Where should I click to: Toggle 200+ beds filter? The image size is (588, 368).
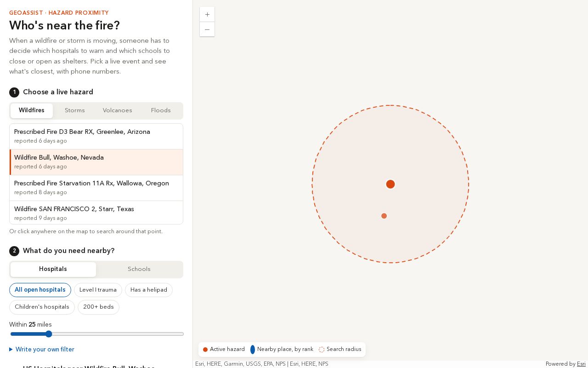coord(98,307)
